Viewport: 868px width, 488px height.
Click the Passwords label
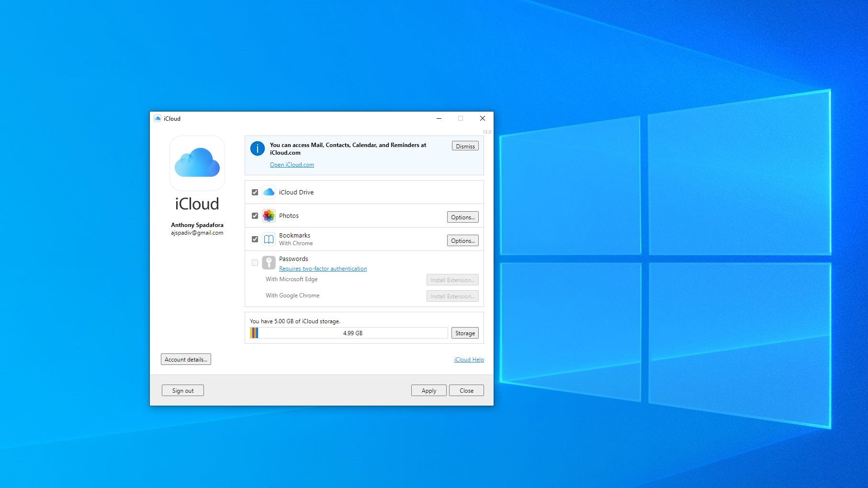pos(293,259)
